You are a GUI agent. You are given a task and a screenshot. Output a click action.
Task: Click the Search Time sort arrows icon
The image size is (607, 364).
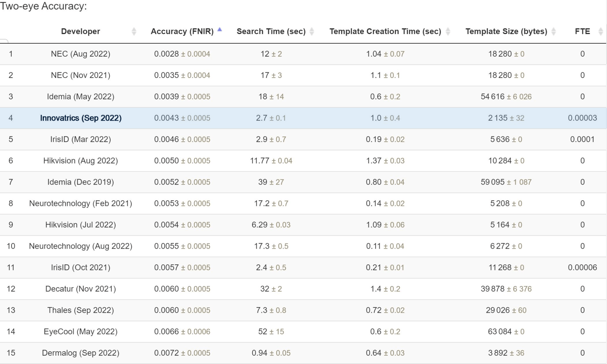312,31
